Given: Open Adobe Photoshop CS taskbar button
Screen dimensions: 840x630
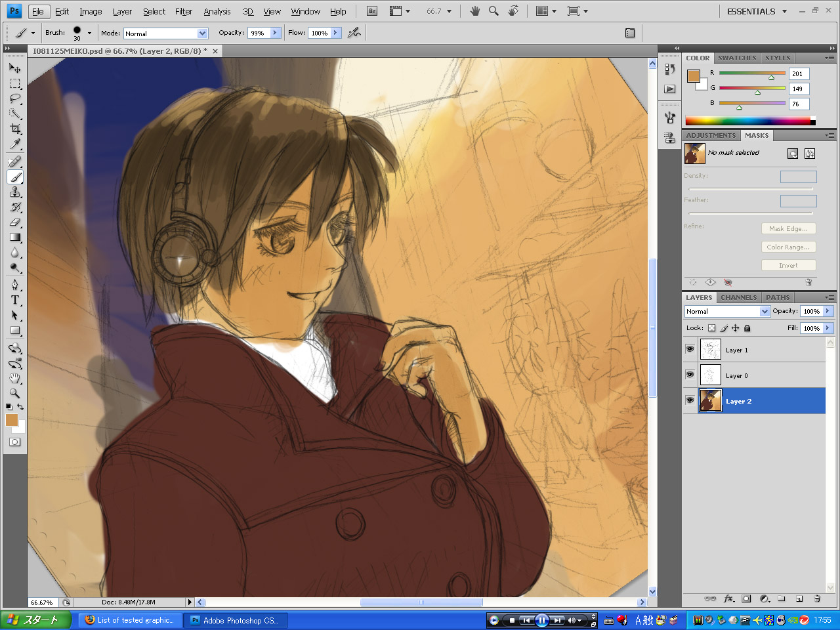Looking at the screenshot, I should click(x=235, y=620).
